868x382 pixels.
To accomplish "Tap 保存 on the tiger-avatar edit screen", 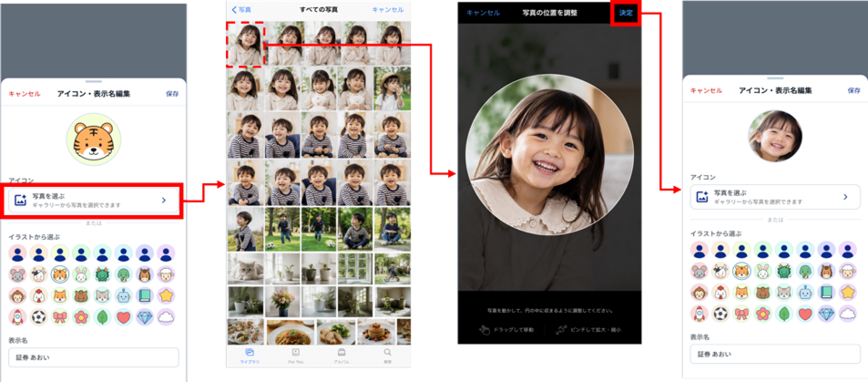I will 172,94.
